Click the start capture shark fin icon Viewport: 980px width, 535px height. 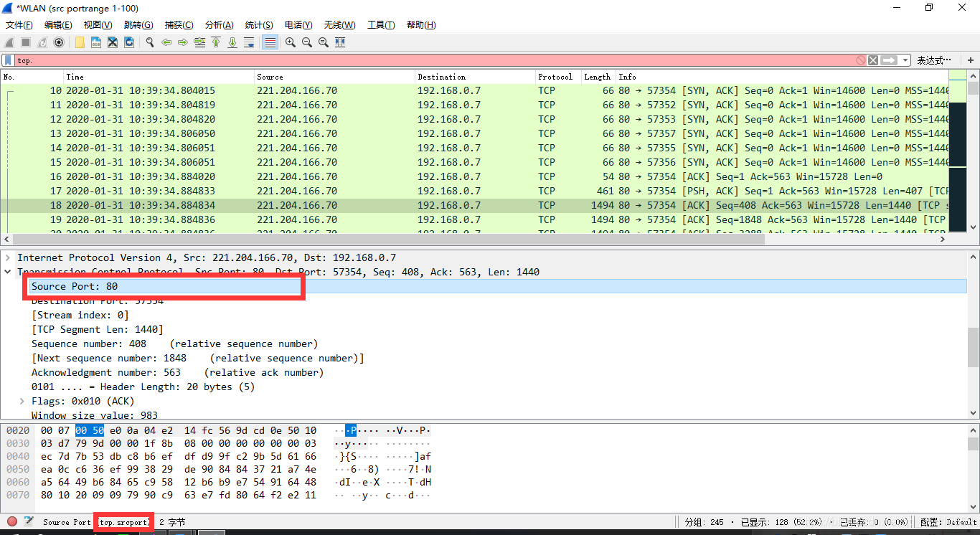(10, 42)
